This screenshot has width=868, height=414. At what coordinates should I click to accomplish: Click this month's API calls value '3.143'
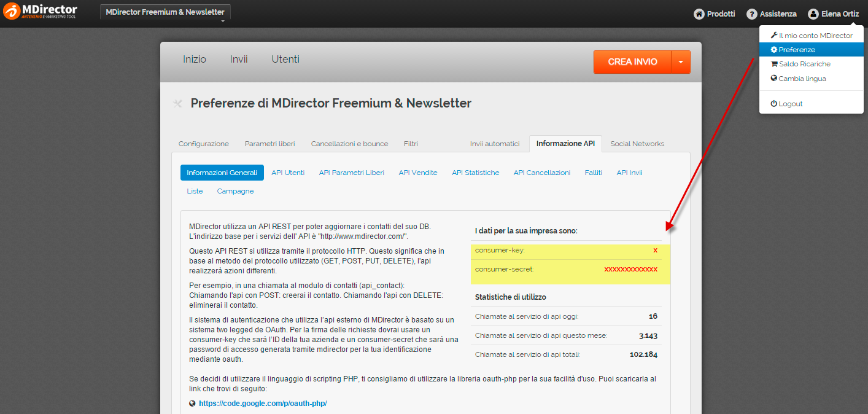648,335
